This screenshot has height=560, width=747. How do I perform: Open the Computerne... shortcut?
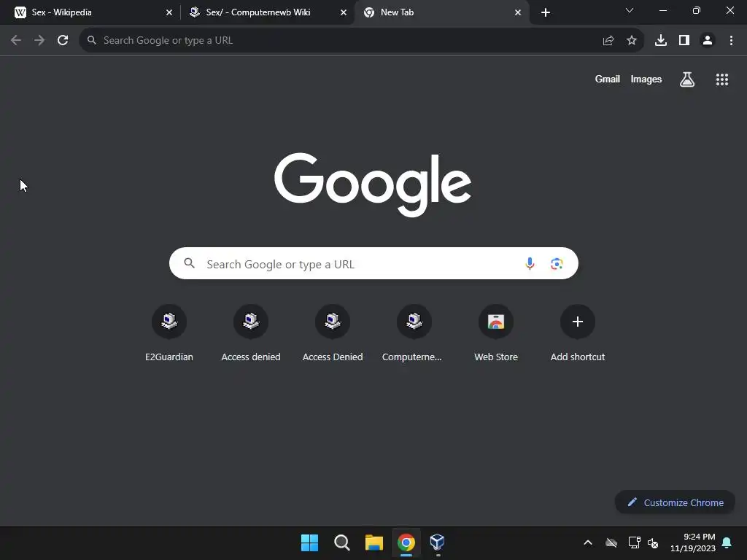tap(414, 333)
